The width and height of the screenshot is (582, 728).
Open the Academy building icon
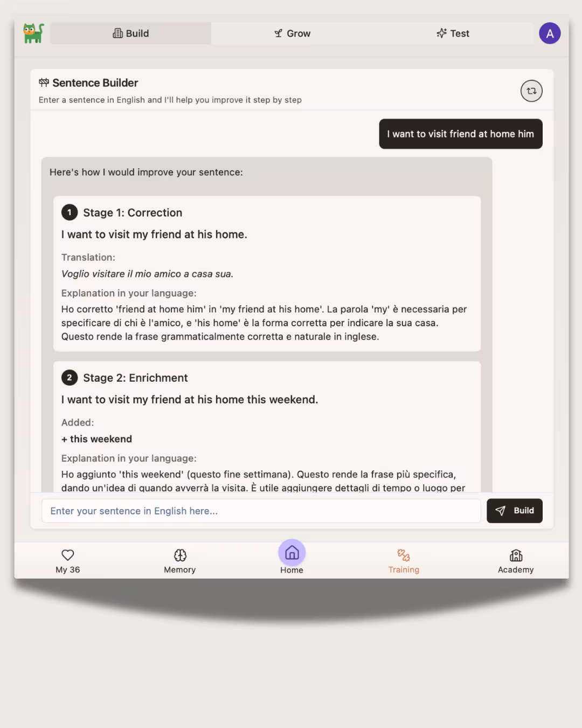pyautogui.click(x=516, y=555)
